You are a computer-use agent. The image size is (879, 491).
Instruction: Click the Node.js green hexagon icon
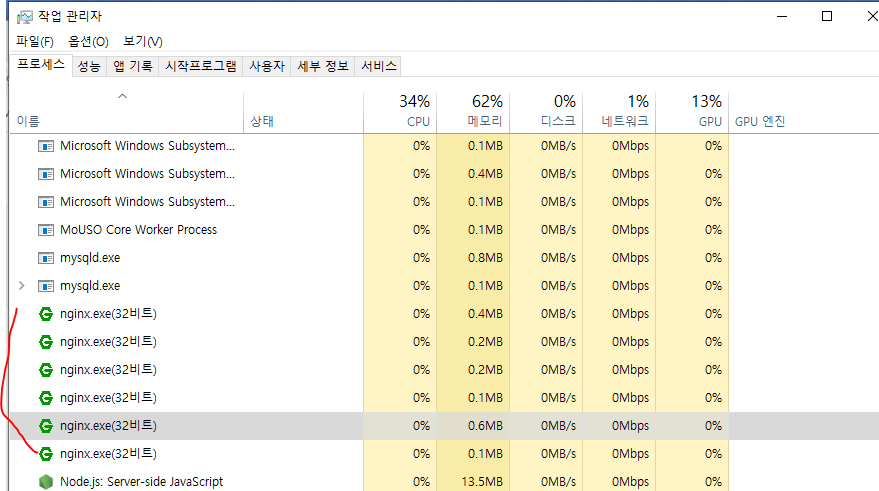click(45, 481)
